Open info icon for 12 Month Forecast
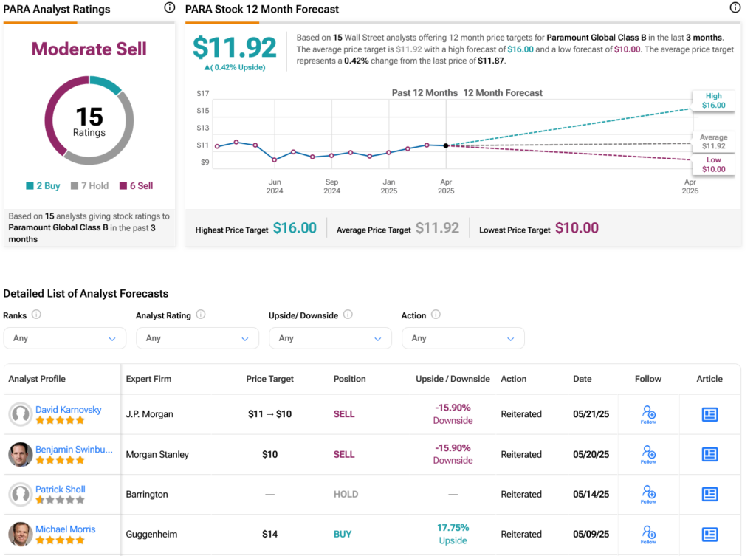 (735, 7)
